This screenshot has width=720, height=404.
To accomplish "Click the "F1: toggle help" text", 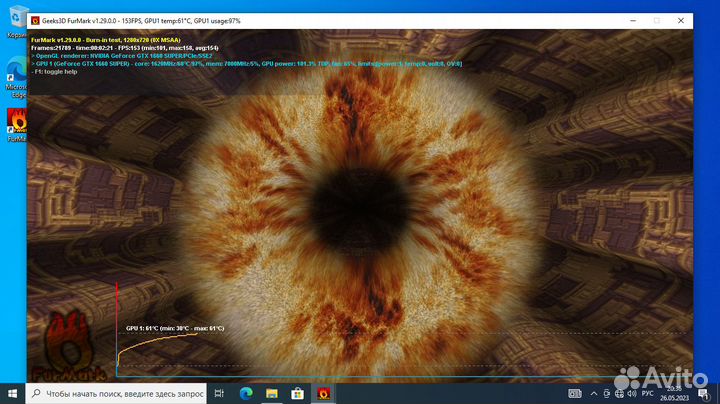I will (54, 72).
